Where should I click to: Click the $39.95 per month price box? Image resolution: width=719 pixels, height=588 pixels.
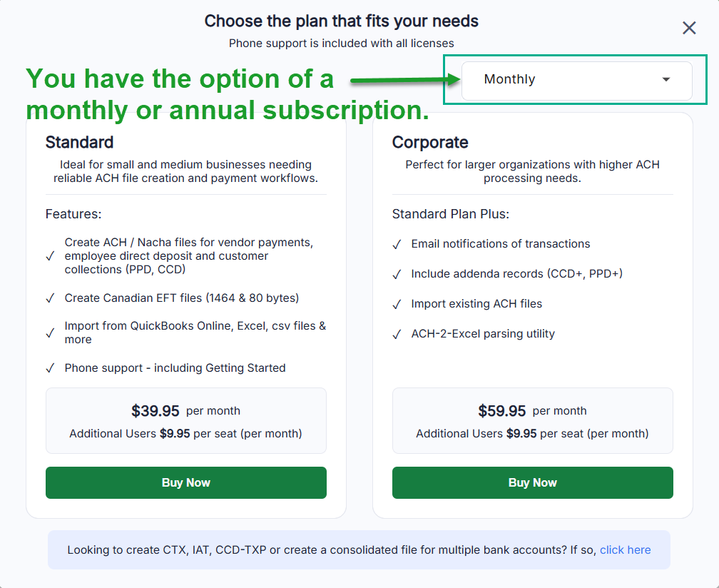coord(186,420)
